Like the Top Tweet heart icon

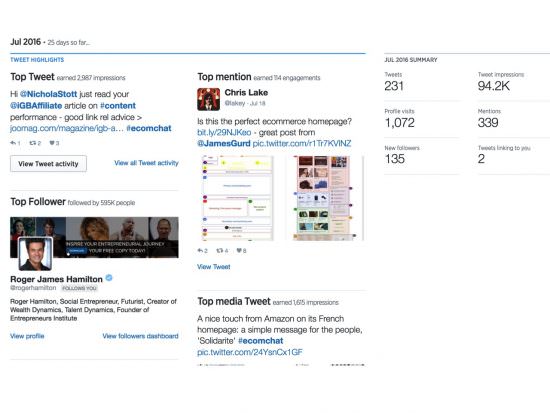point(52,143)
